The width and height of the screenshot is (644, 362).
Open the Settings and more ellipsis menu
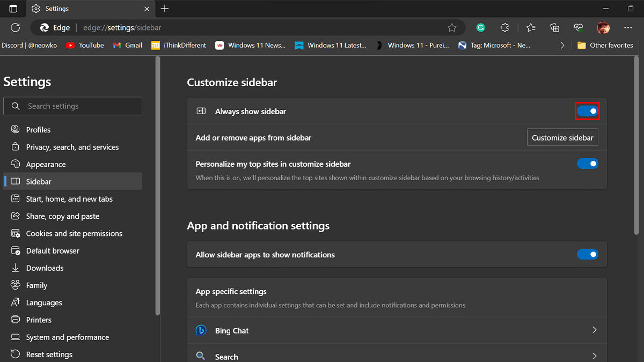pyautogui.click(x=628, y=27)
